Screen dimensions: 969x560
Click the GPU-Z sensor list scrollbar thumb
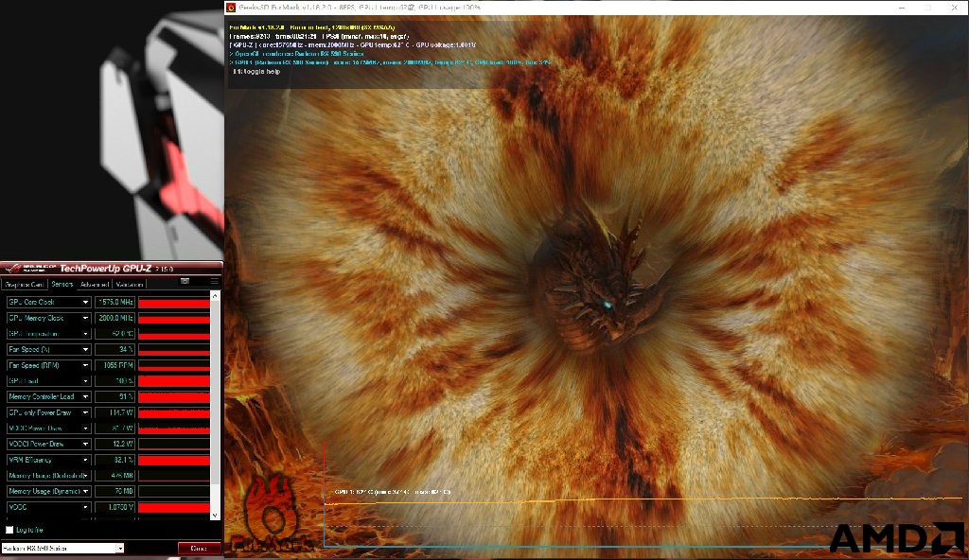(x=215, y=393)
